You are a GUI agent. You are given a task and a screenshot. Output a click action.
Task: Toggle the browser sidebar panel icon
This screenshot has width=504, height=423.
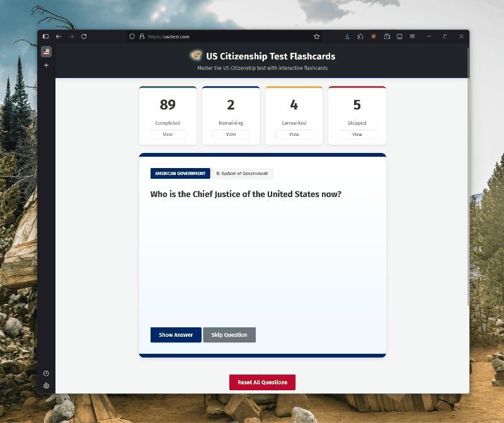(x=45, y=37)
